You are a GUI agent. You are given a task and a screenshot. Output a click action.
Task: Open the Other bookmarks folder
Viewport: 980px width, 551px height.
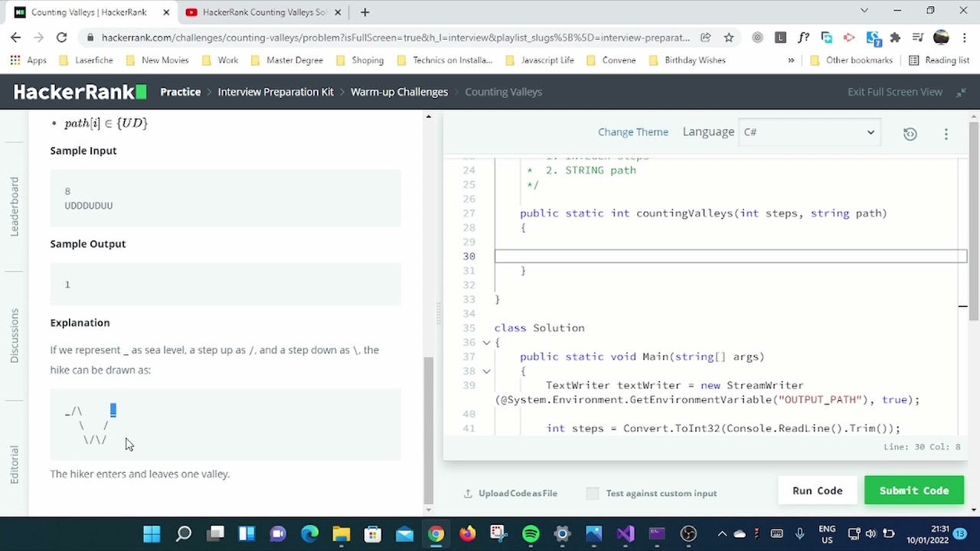point(851,60)
